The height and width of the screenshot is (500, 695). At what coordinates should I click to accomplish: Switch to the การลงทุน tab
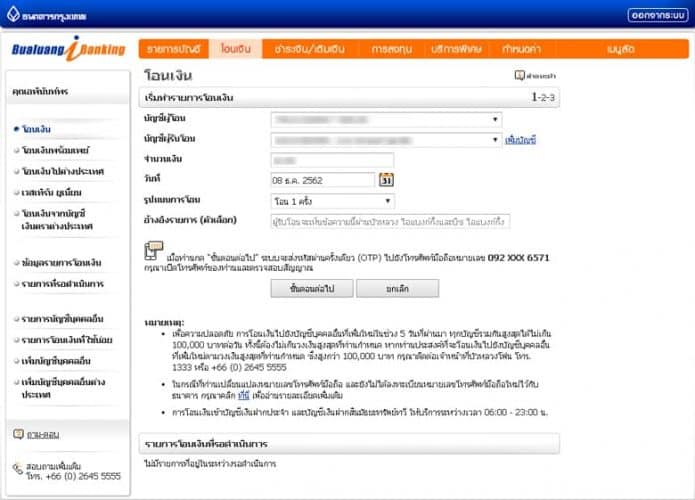point(392,48)
